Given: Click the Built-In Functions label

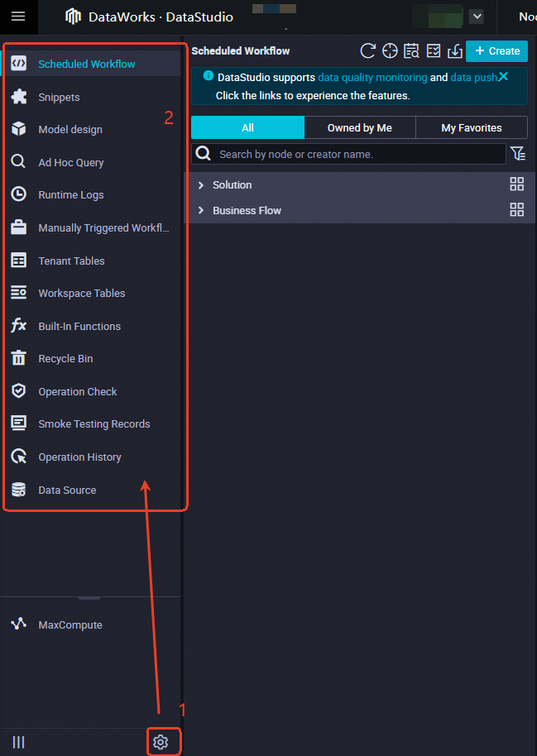Looking at the screenshot, I should (x=79, y=326).
